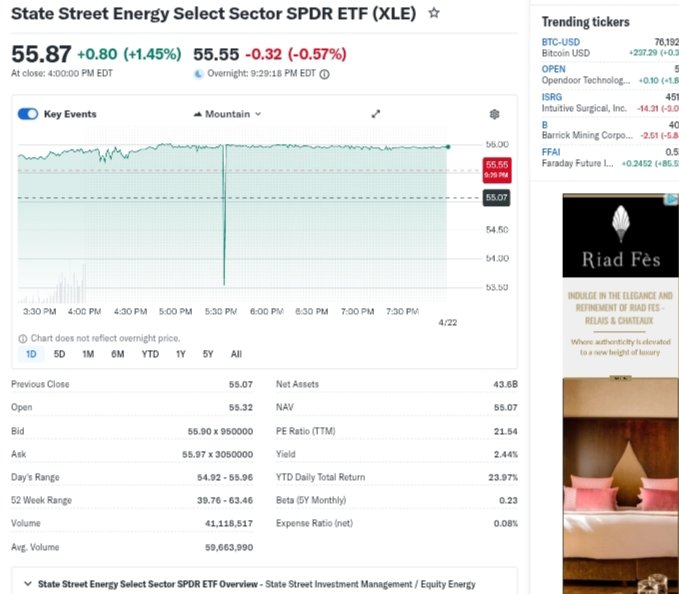Show the All time range chart
The width and height of the screenshot is (679, 594).
click(236, 354)
